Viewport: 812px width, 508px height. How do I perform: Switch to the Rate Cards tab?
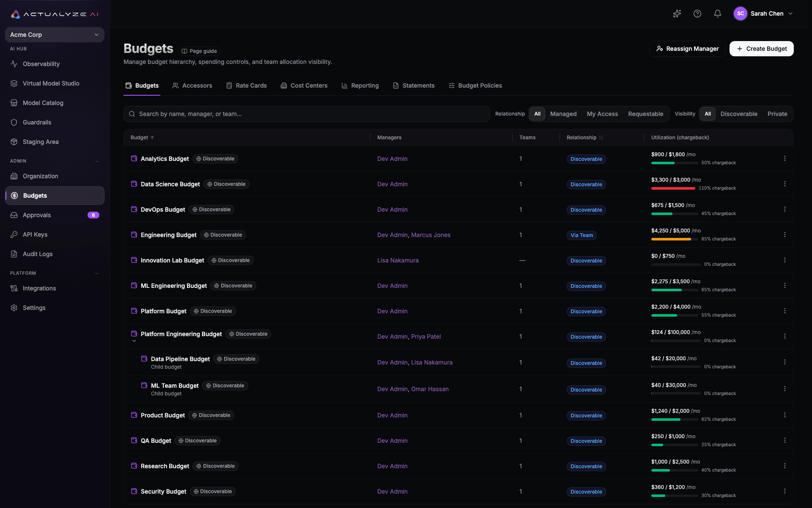pyautogui.click(x=247, y=86)
